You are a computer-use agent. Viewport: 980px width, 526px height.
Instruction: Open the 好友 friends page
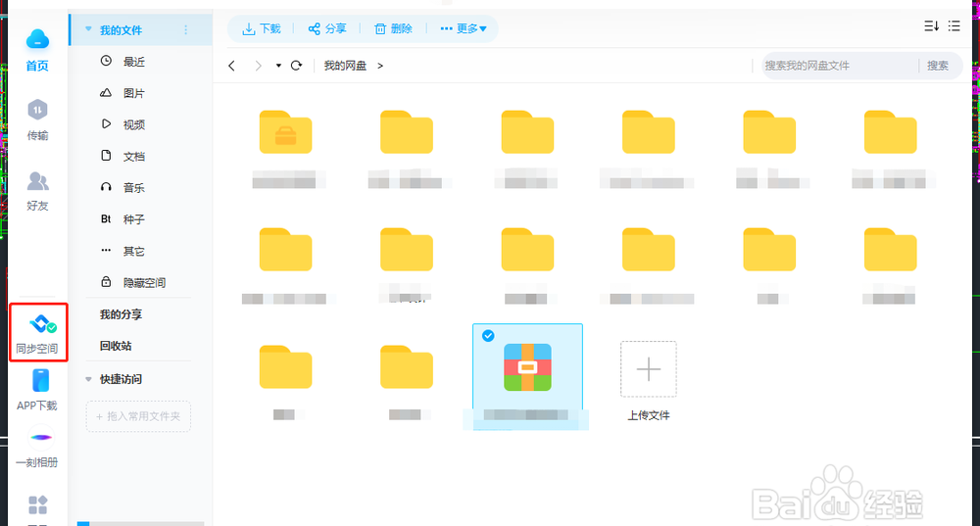[37, 191]
